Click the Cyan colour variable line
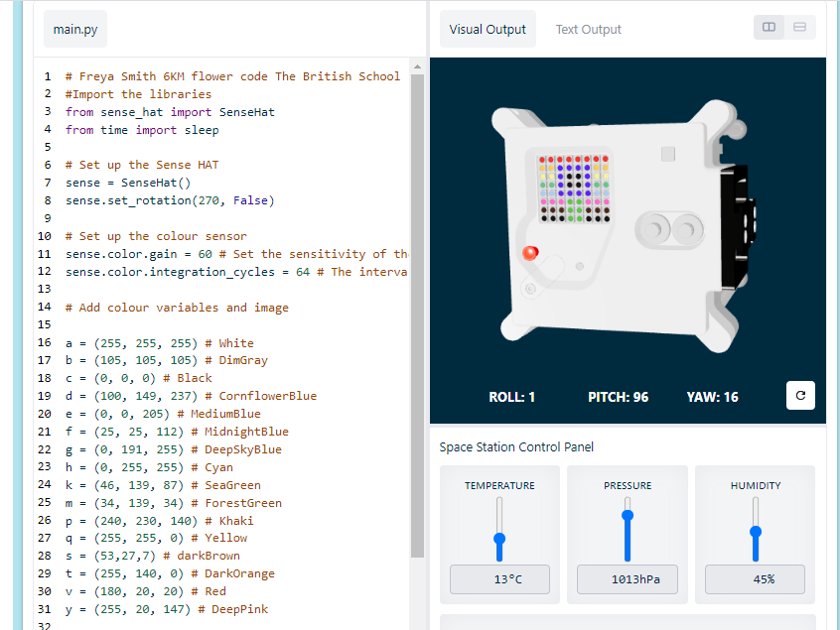 pyautogui.click(x=149, y=467)
